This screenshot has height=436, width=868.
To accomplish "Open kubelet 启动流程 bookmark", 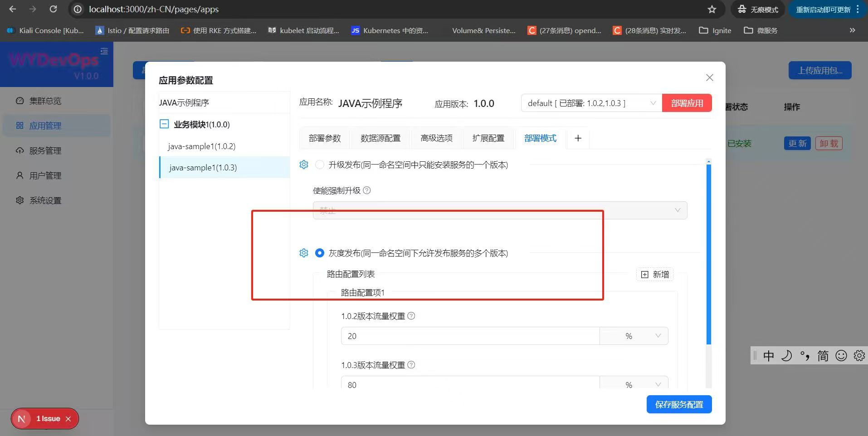I will (303, 30).
